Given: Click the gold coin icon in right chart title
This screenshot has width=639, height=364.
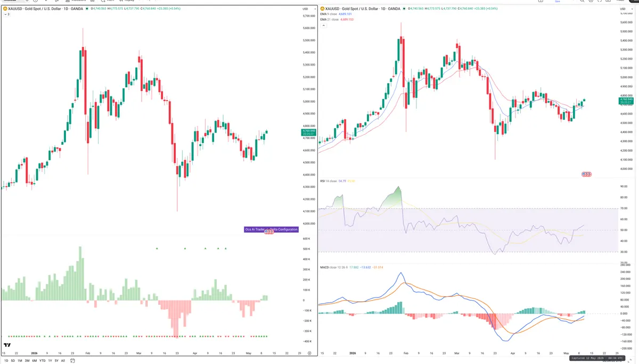Looking at the screenshot, I should (x=323, y=9).
